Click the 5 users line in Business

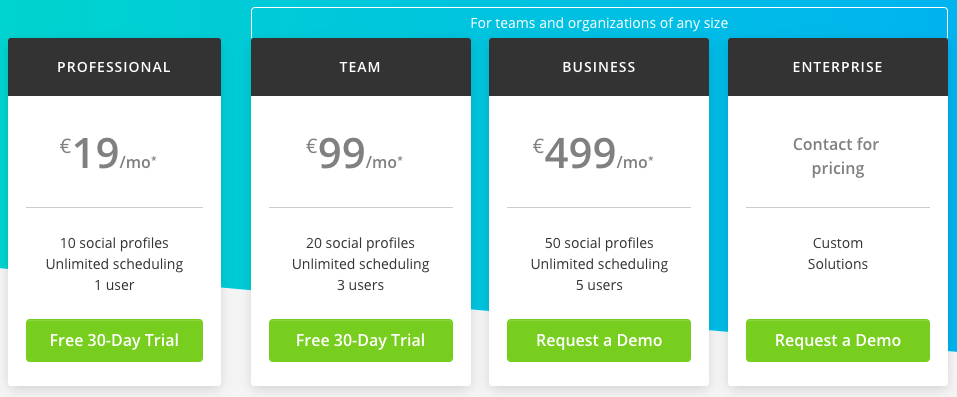coord(599,285)
